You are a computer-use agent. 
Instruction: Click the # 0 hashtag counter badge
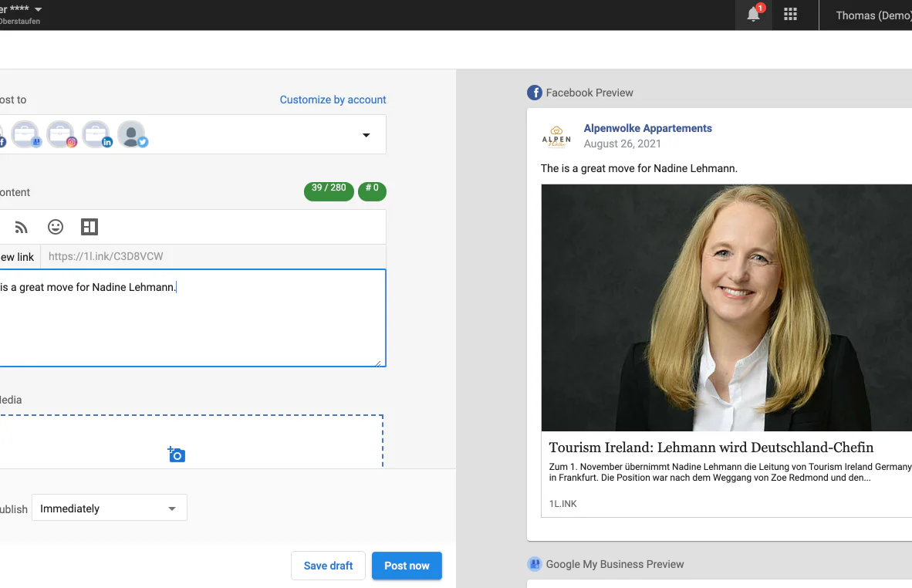[x=372, y=191]
